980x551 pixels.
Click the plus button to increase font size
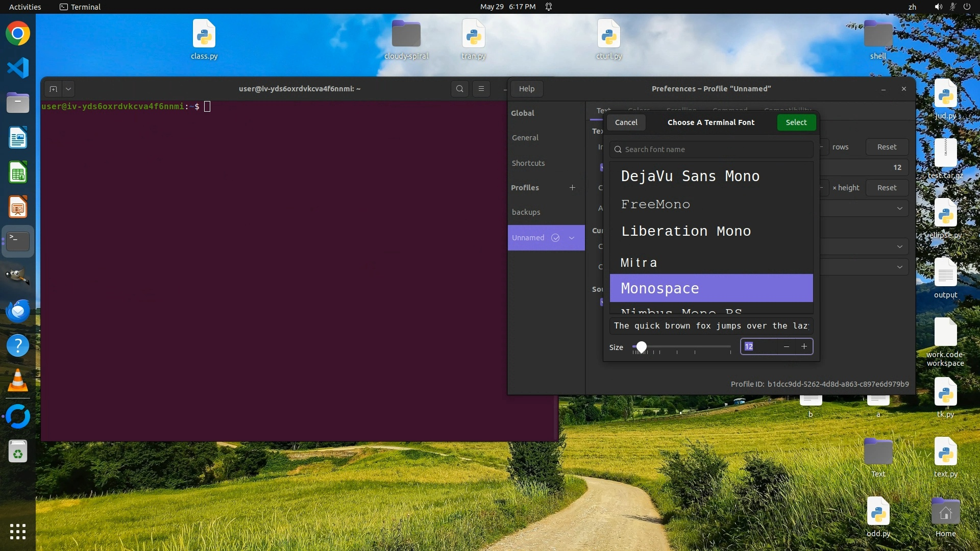[804, 346]
